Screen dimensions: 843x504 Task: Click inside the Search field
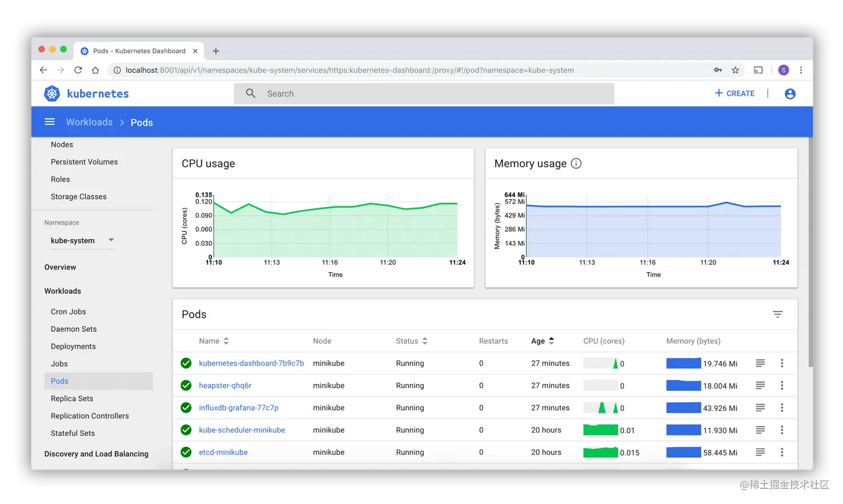(x=390, y=93)
